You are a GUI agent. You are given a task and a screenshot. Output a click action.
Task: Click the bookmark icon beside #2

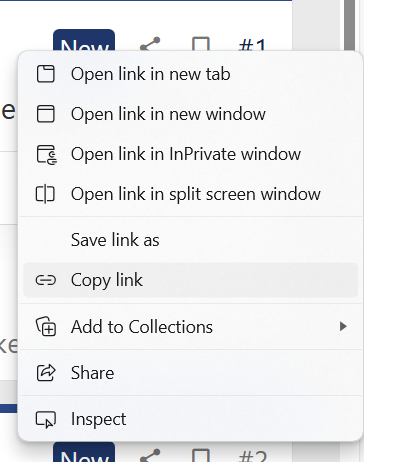(x=201, y=455)
